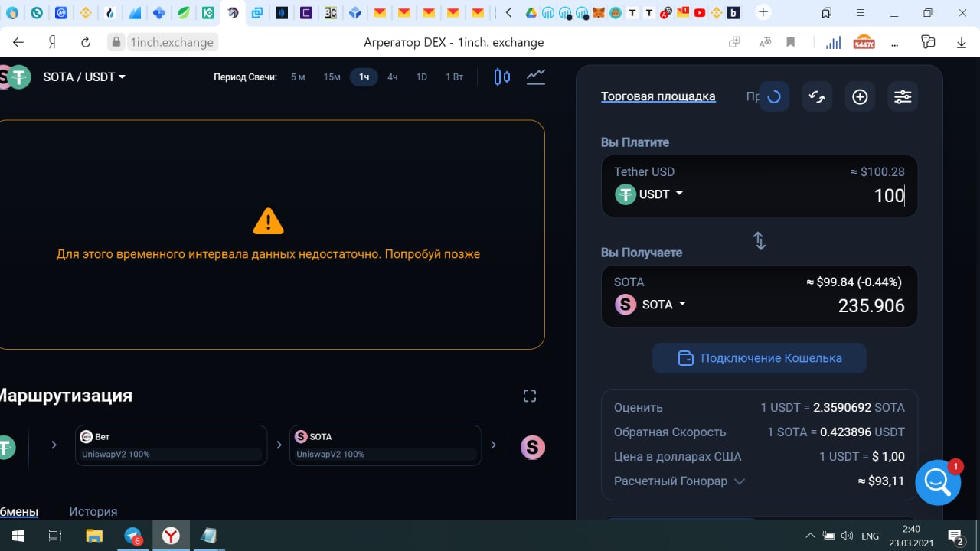
Task: Click the ≈ $93,11 fee value
Action: pos(881,481)
